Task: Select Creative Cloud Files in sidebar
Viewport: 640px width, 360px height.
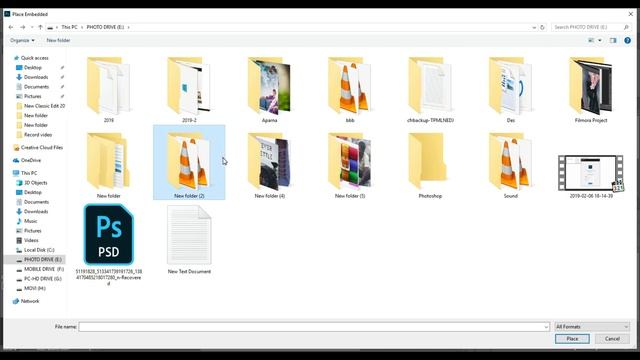Action: pyautogui.click(x=41, y=147)
